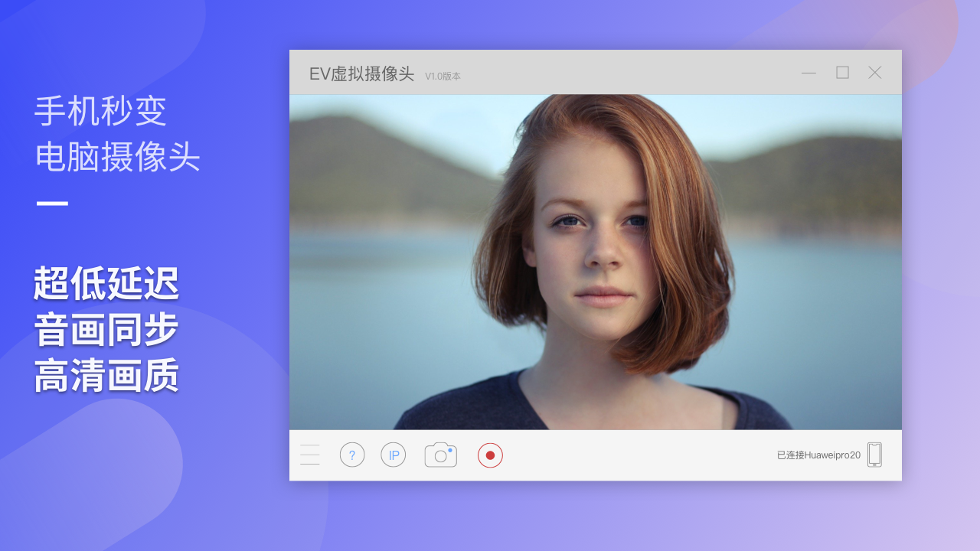Click the V1.0版本 version label
Viewport: 980px width, 551px height.
(x=443, y=77)
